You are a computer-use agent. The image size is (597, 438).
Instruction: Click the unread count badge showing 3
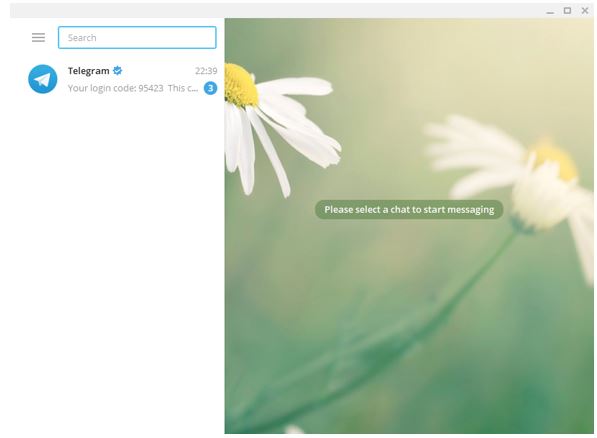click(x=211, y=88)
